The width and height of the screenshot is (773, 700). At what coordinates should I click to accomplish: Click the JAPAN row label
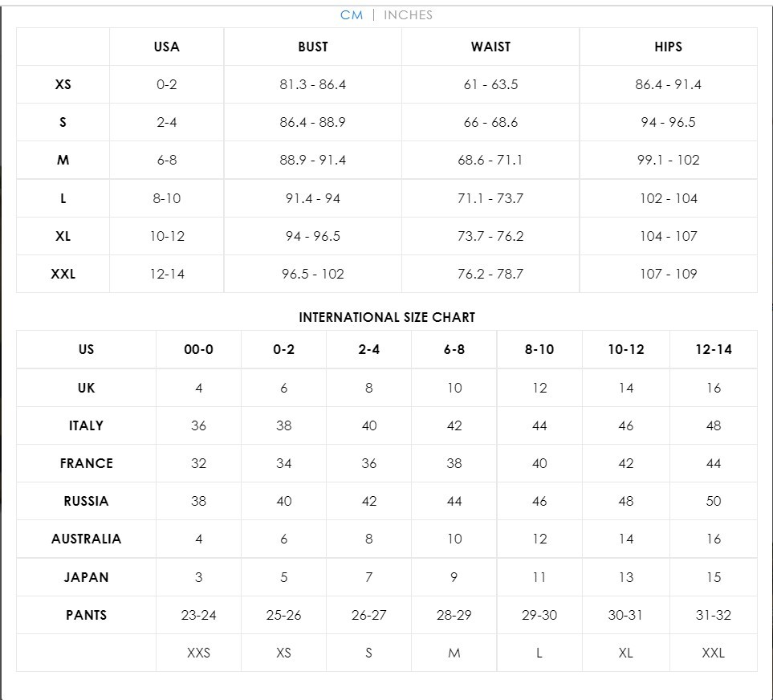tap(86, 577)
